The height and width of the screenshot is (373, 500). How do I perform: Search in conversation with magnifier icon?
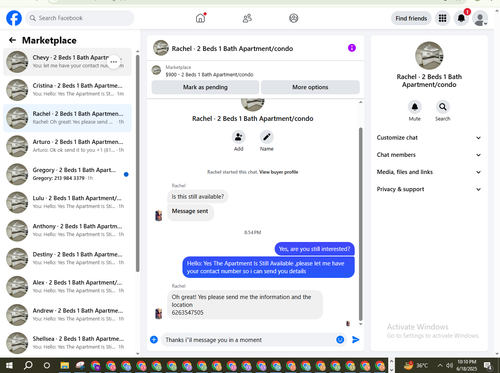[443, 107]
